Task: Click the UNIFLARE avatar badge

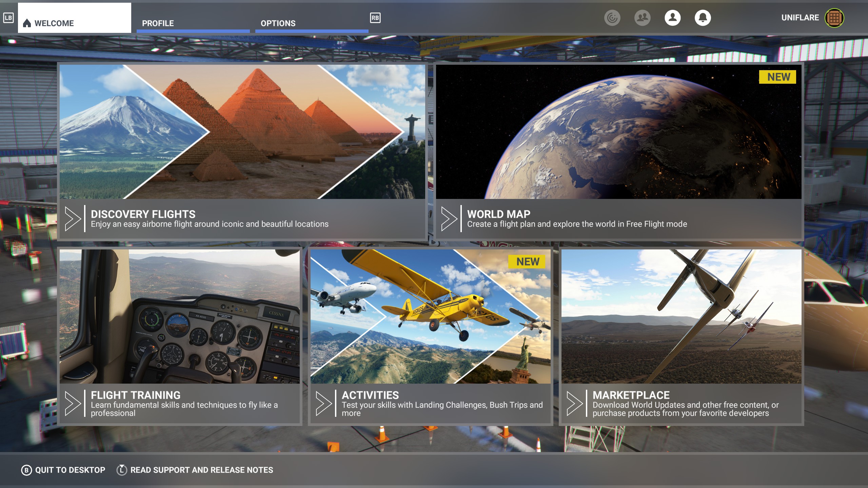Action: click(x=834, y=18)
